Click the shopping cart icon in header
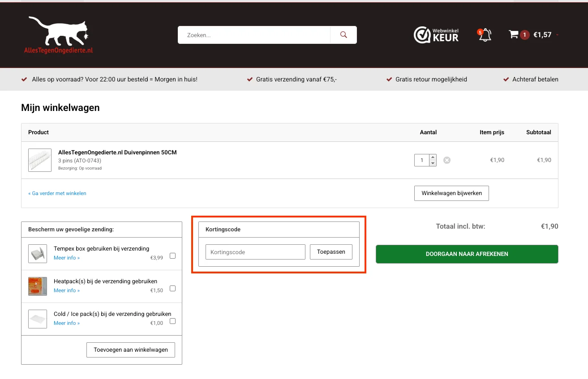588x379 pixels. [x=513, y=34]
